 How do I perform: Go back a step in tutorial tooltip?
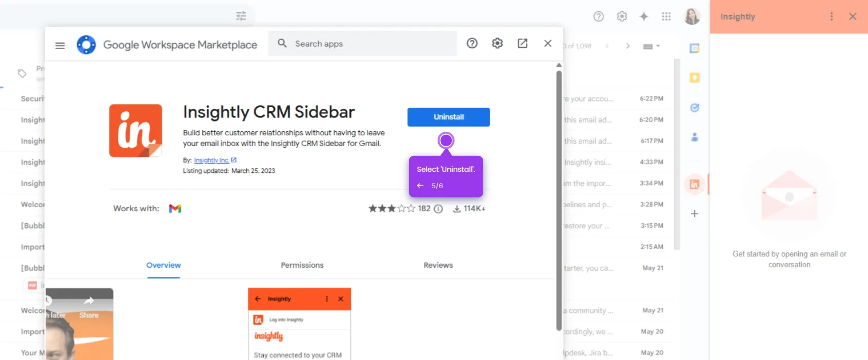[x=420, y=186]
